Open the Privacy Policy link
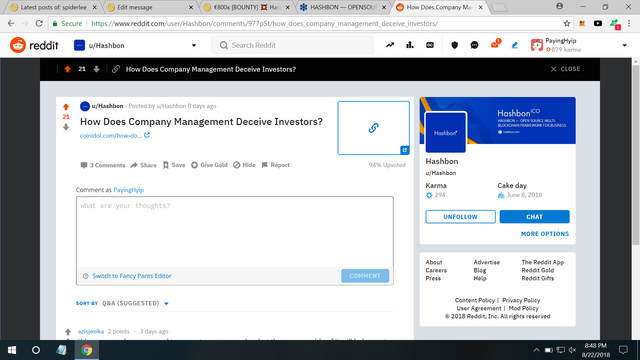The width and height of the screenshot is (640, 360). click(521, 300)
